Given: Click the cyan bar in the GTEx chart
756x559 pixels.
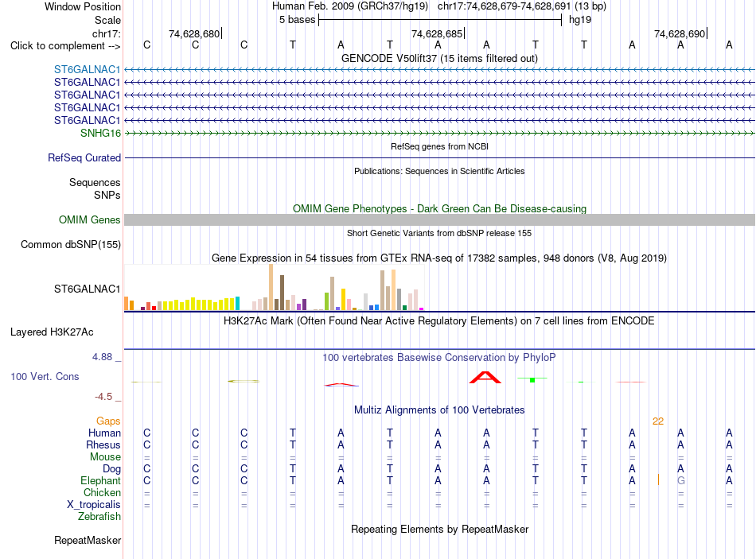Looking at the screenshot, I should pos(237,303).
